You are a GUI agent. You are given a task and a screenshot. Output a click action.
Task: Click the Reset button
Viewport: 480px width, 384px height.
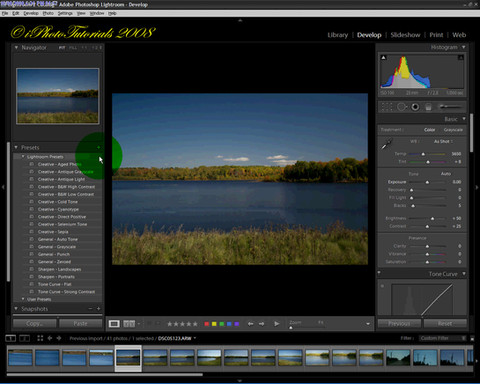445,323
